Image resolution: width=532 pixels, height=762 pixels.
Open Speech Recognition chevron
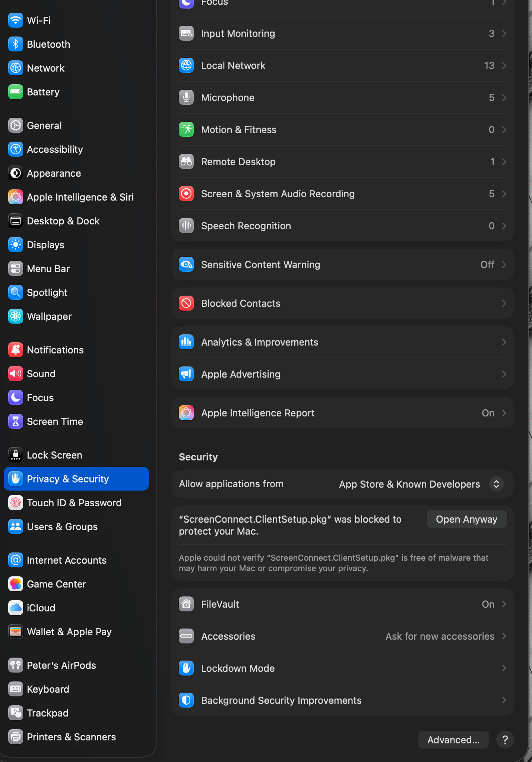pyautogui.click(x=504, y=226)
